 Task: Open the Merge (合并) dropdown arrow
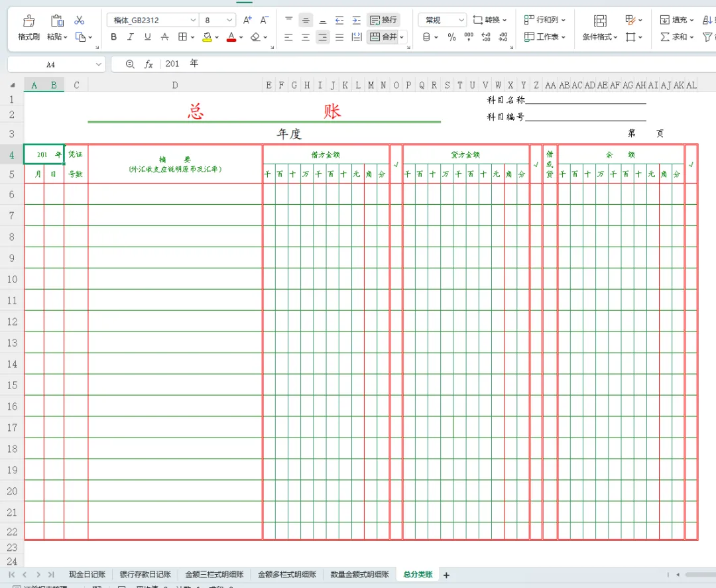pos(402,37)
